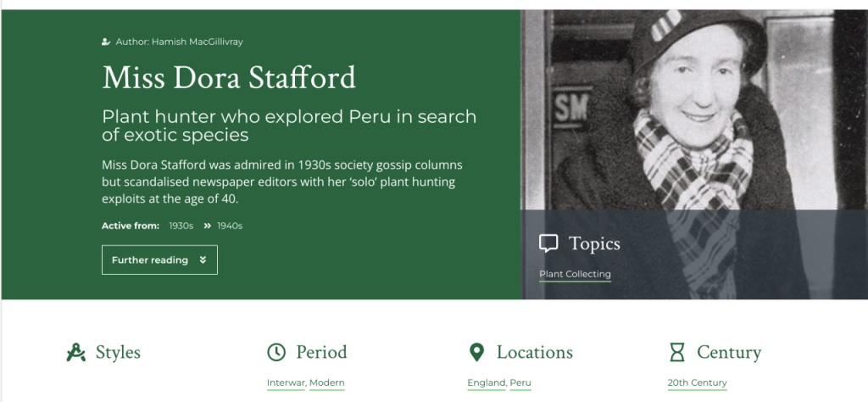Expand the Further reading button
868x402 pixels.
[159, 260]
